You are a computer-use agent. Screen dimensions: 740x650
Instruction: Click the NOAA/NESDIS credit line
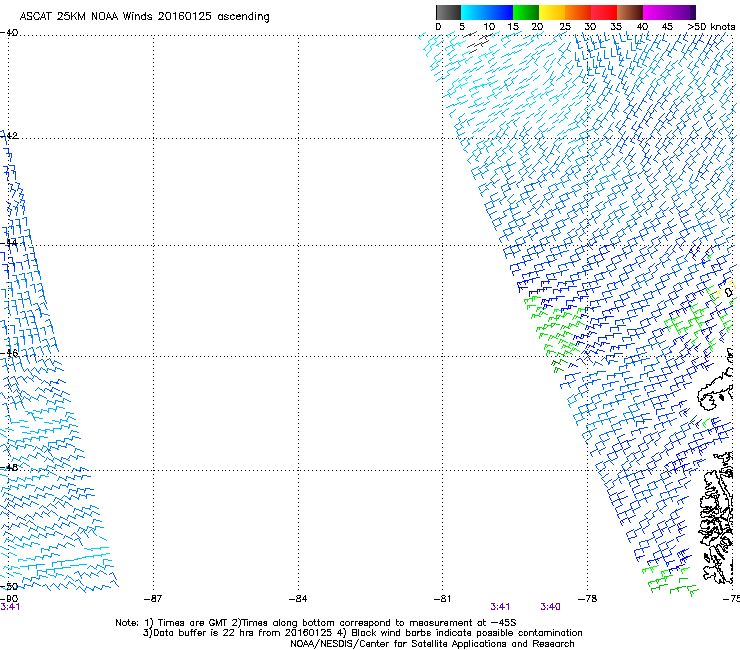point(432,644)
